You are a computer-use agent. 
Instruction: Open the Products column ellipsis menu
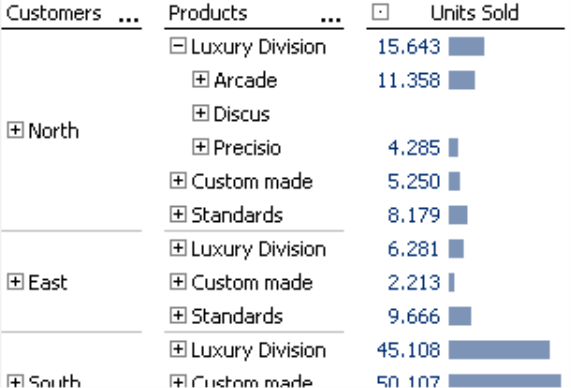coord(331,19)
